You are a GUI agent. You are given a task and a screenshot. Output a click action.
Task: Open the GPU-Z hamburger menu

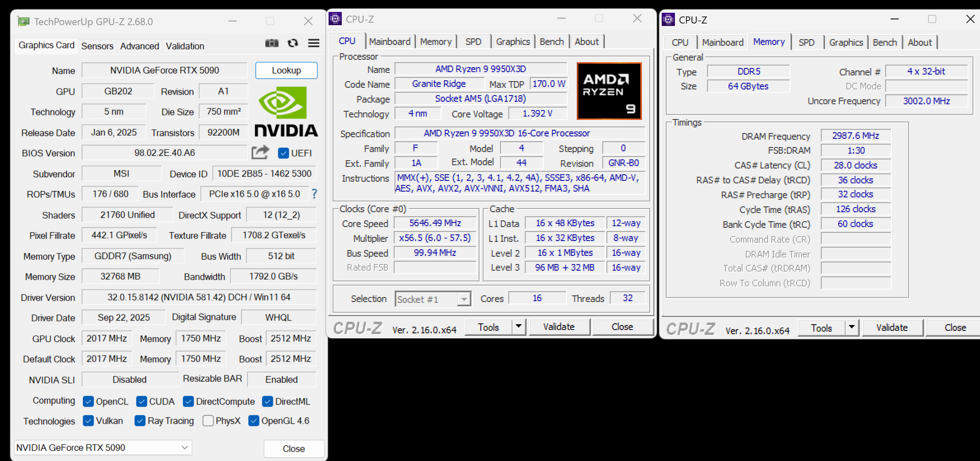pos(314,43)
